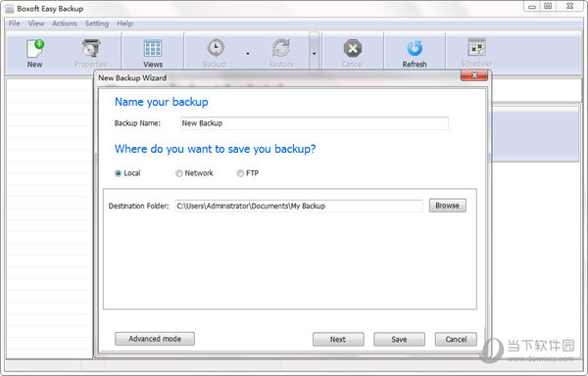Open the View menu
Viewport: 588px width, 376px height.
point(36,23)
